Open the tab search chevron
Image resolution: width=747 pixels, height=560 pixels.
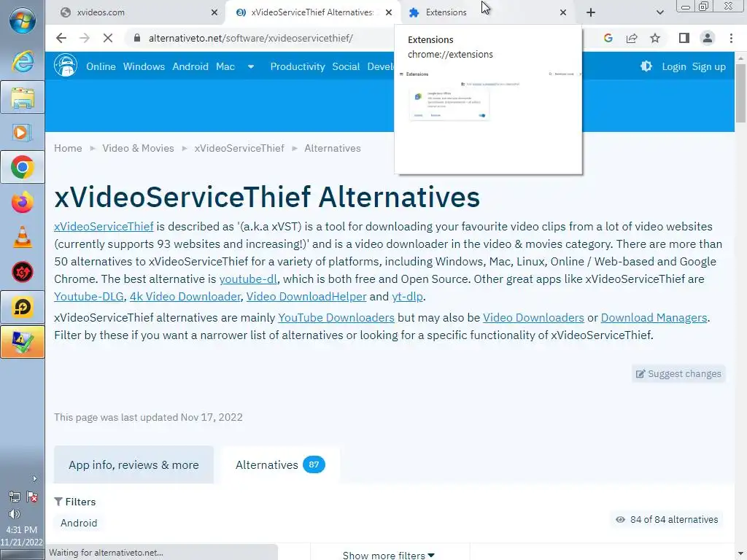point(659,12)
